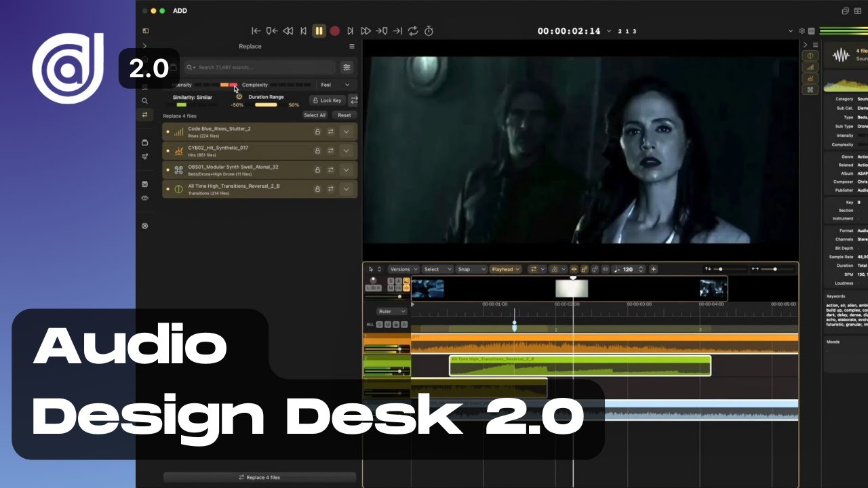Image resolution: width=868 pixels, height=488 pixels.
Task: Adjust the Similarity slider
Action: [x=193, y=105]
